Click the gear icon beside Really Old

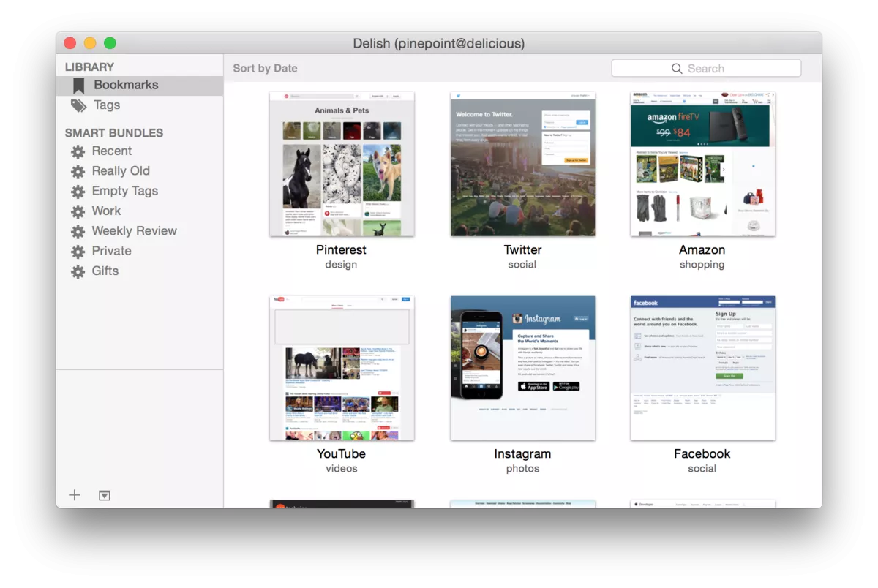78,172
